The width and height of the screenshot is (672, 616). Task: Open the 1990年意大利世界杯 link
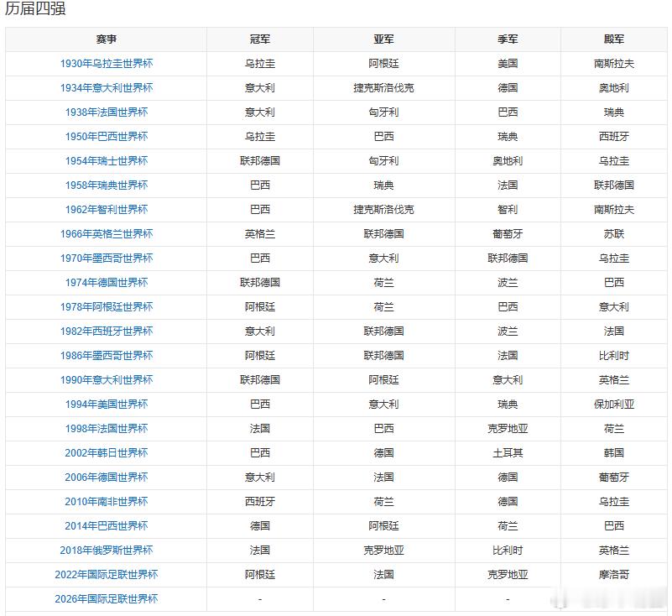[107, 380]
